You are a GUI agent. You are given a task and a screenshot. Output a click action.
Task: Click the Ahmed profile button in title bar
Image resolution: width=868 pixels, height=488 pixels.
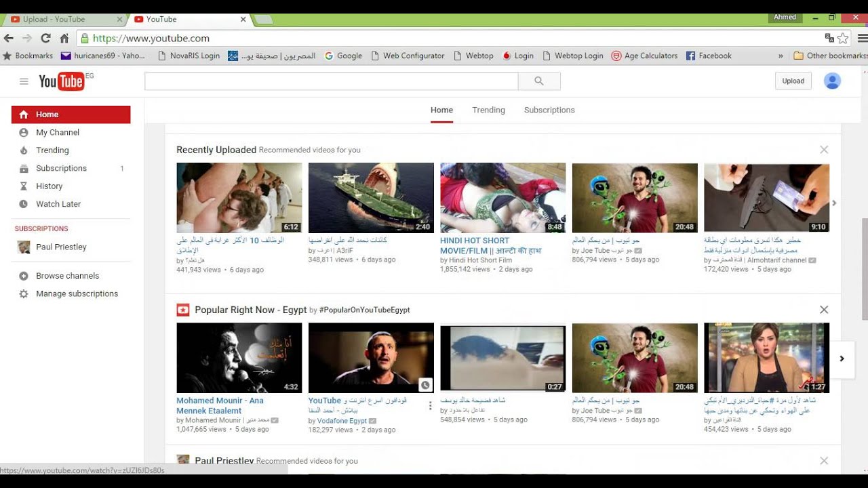point(785,18)
